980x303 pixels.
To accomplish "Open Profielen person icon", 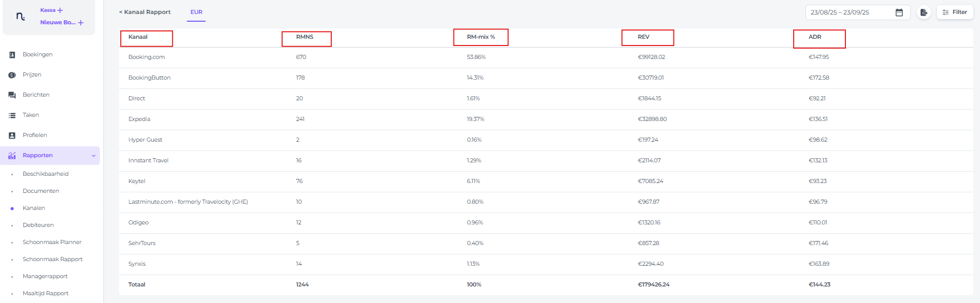I will [12, 135].
